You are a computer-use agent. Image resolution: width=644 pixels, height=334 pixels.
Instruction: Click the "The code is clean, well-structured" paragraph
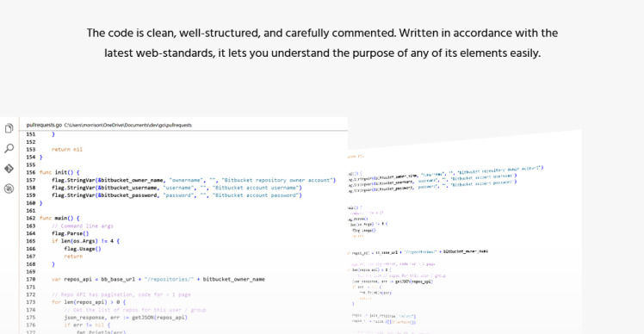point(322,43)
